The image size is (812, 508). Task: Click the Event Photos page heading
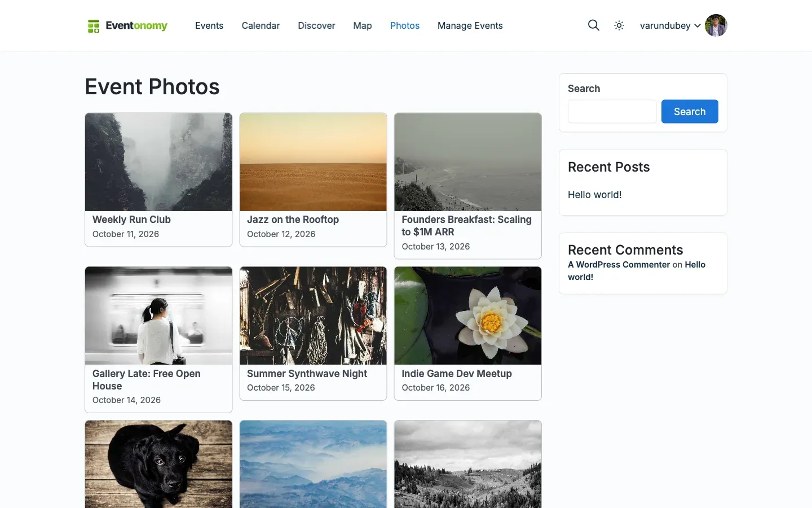[152, 87]
